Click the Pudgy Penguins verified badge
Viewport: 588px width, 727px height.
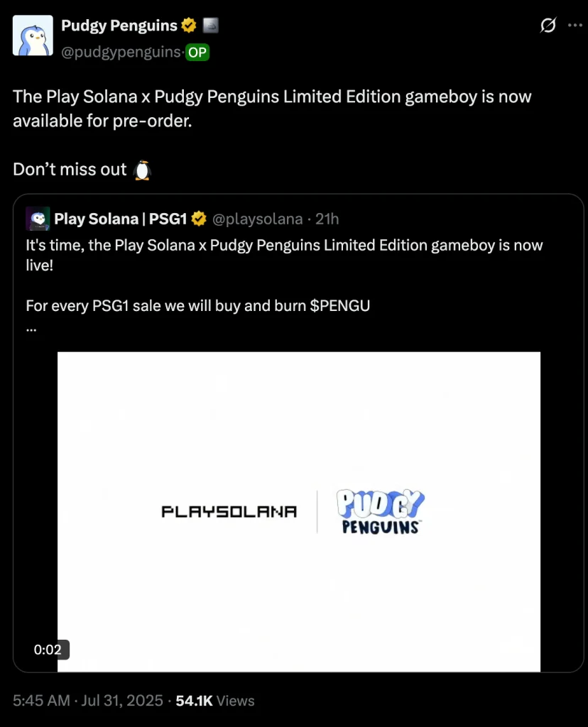(x=189, y=25)
